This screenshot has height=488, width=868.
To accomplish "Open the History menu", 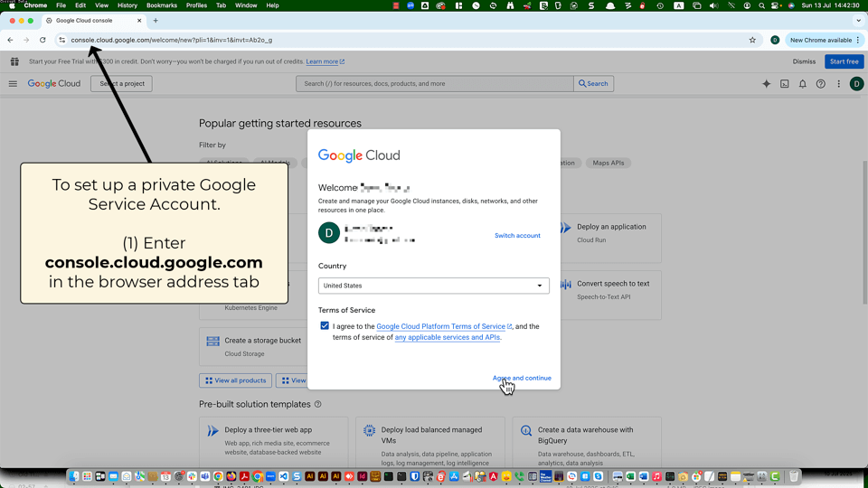I will tap(127, 5).
